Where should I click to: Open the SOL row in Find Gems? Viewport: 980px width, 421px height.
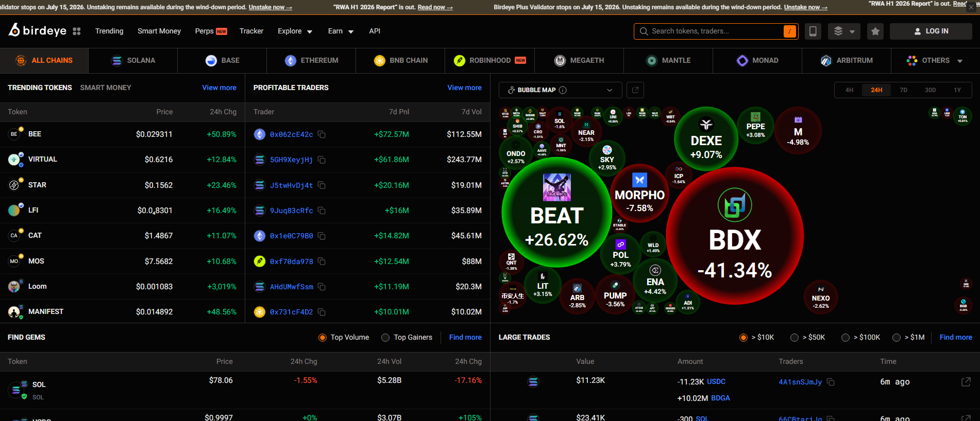[x=245, y=391]
